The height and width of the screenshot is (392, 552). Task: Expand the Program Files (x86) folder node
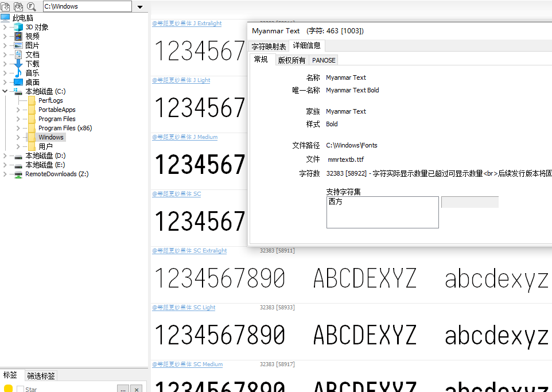pyautogui.click(x=18, y=128)
